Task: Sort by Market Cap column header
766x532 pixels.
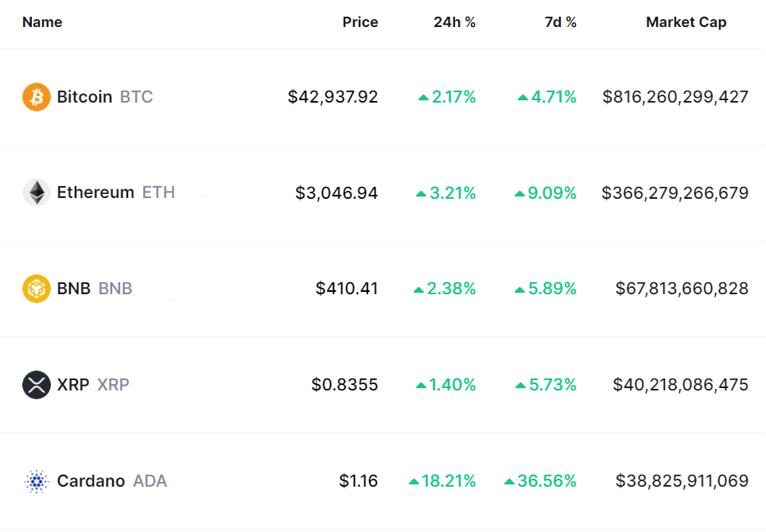Action: pyautogui.click(x=686, y=22)
